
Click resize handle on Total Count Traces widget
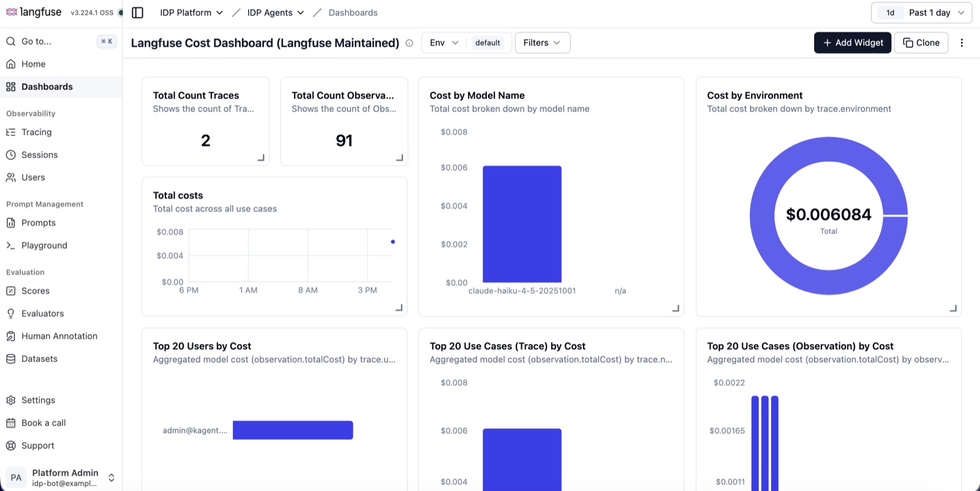click(x=261, y=158)
